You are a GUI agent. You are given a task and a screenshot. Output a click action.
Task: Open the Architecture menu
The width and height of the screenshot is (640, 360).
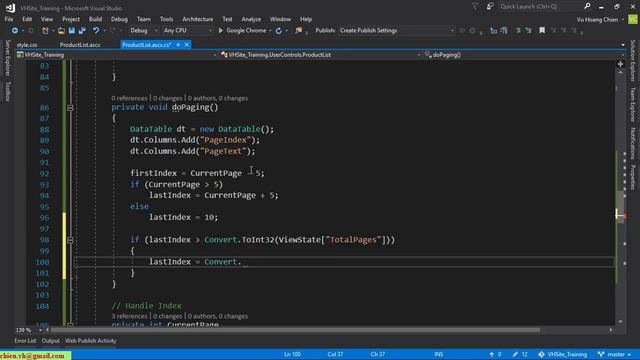(x=198, y=19)
